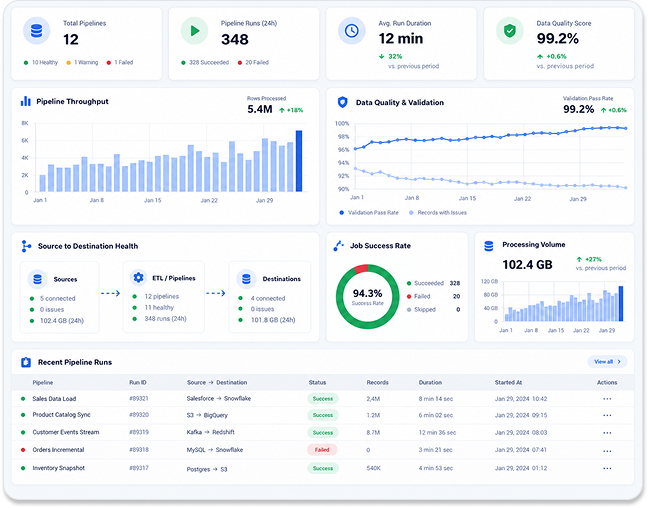Click Success badge for Inventory Snapshot
This screenshot has width=648, height=508.
coord(323,469)
